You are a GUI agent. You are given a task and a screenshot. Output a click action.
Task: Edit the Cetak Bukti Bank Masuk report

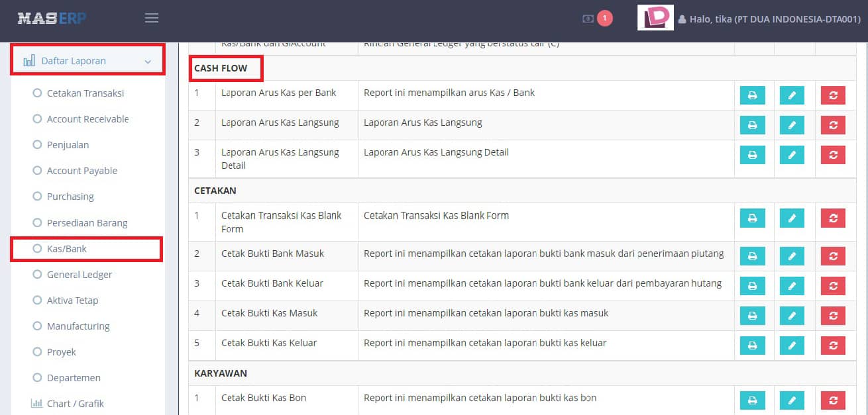(x=792, y=256)
